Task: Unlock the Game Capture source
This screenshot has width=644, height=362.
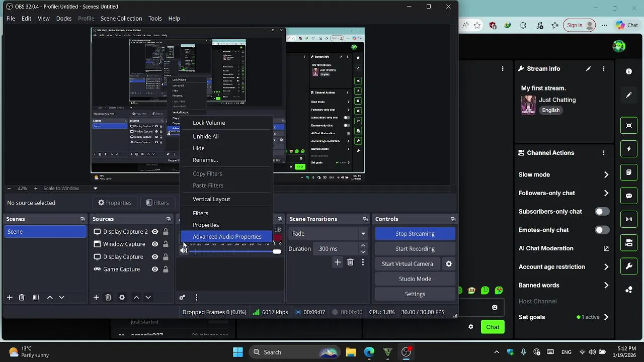Action: [x=166, y=269]
